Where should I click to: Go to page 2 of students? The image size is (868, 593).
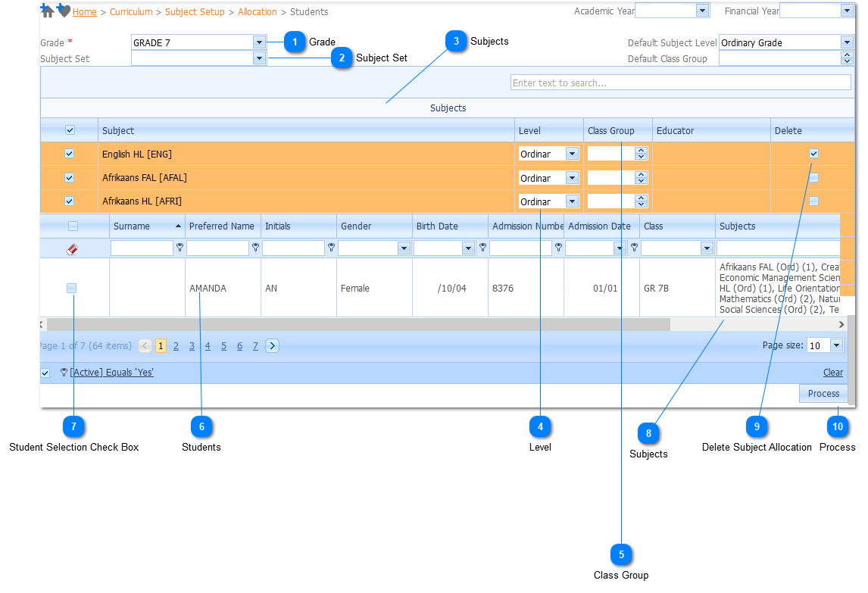tap(176, 346)
